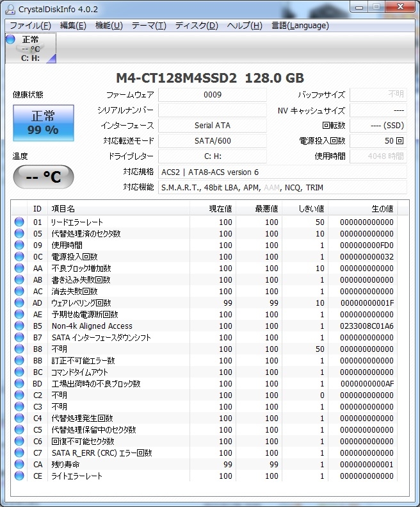The height and width of the screenshot is (507, 420).
Task: Click the 最悪値 column header
Action: point(259,209)
